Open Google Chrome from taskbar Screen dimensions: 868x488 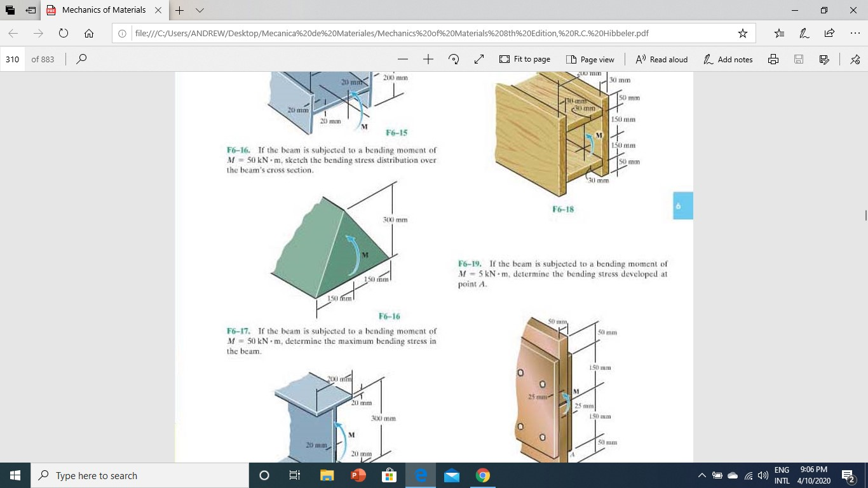pyautogui.click(x=482, y=475)
